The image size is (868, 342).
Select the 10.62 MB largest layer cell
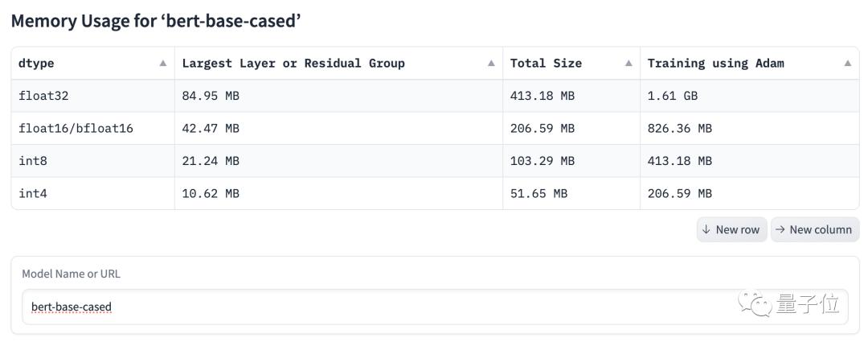pyautogui.click(x=211, y=193)
